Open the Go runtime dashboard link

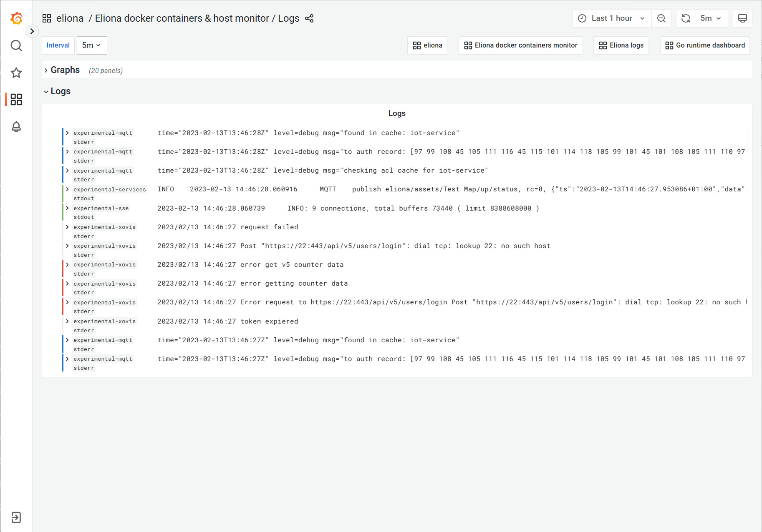705,45
